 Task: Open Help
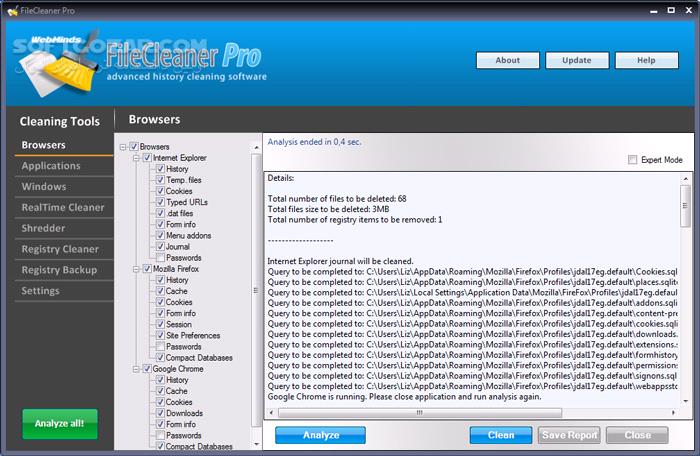pos(646,60)
